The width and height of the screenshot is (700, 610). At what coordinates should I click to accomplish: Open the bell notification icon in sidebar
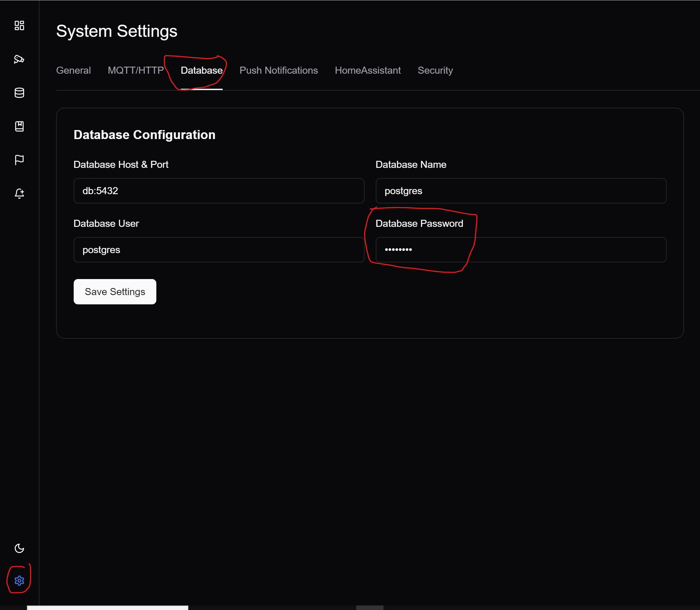[x=20, y=194]
